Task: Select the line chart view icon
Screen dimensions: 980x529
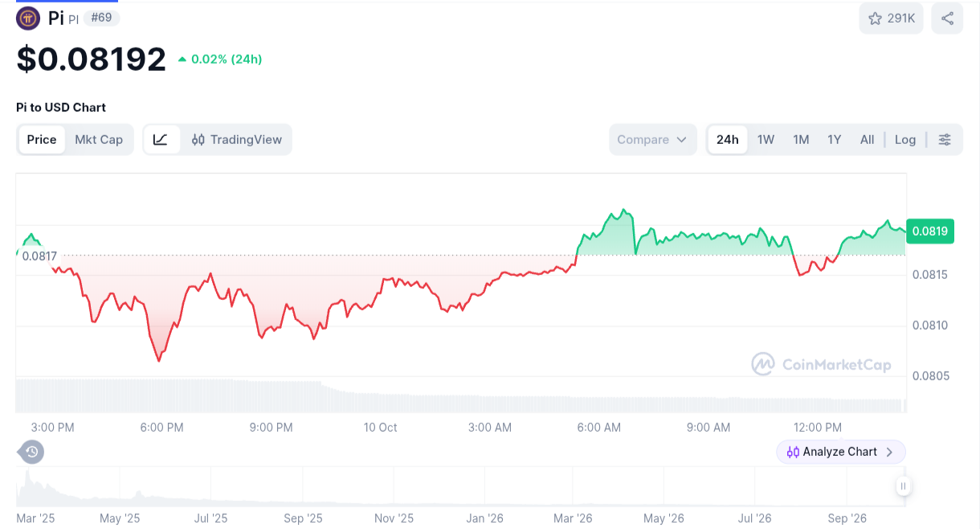Action: (x=161, y=139)
